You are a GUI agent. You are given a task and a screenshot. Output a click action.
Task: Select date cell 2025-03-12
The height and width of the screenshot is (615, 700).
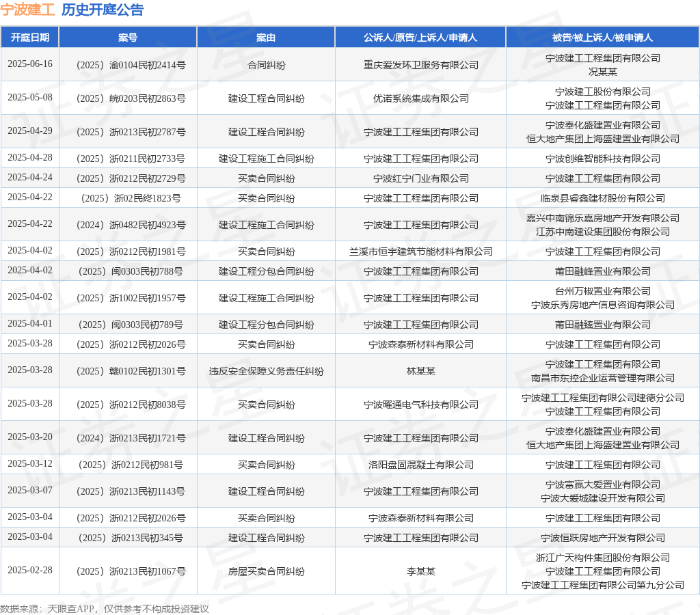(x=30, y=464)
